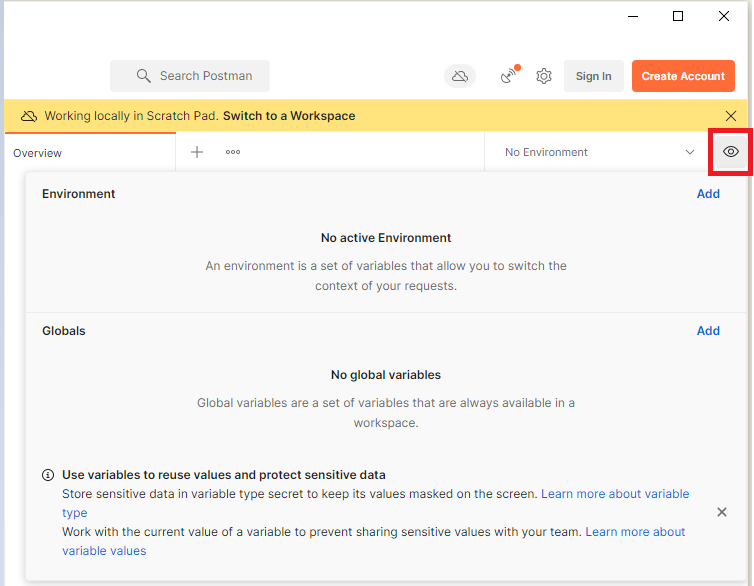The width and height of the screenshot is (754, 586).
Task: Add a new Environment
Action: pyautogui.click(x=708, y=194)
